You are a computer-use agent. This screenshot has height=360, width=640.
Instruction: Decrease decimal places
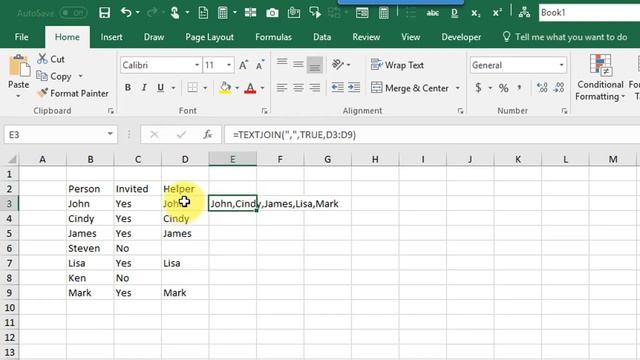pos(559,87)
